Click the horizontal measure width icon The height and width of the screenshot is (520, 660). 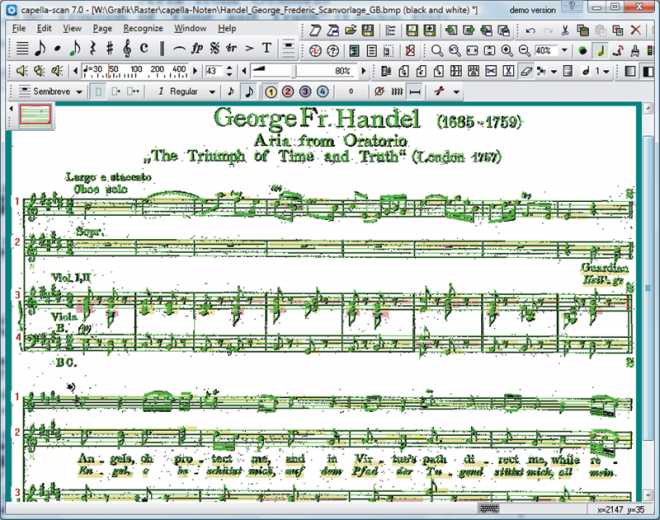point(415,91)
